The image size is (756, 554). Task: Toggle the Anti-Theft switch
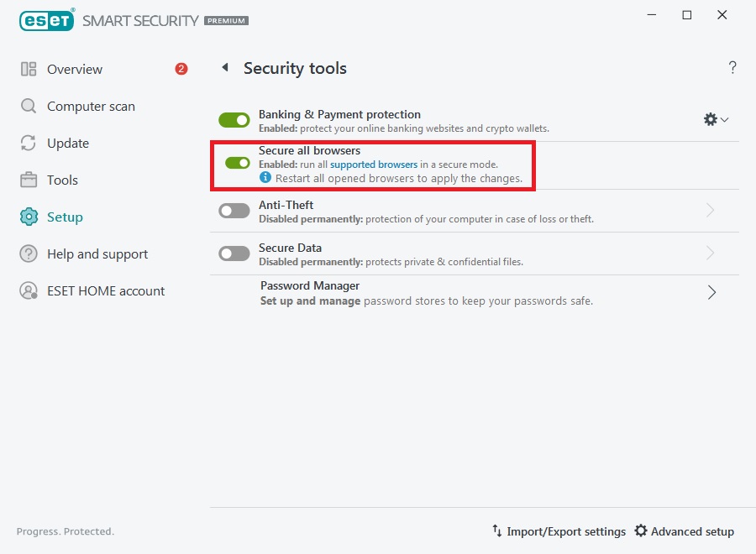[234, 211]
